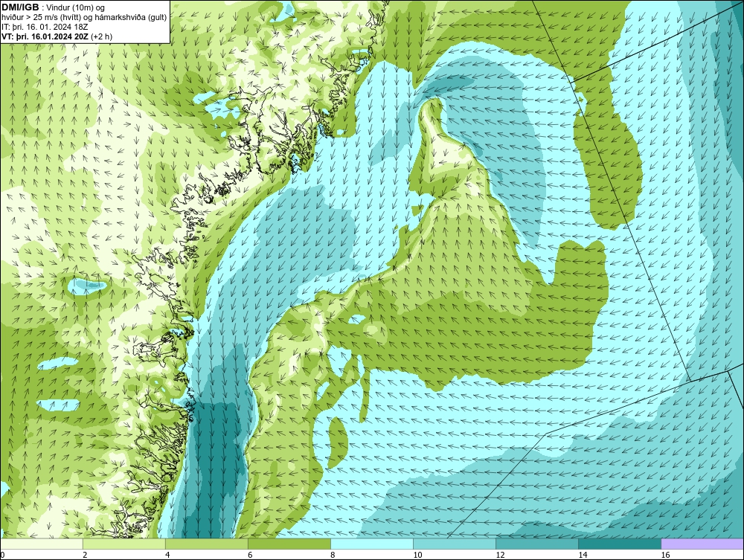Click the 'IT: þri. 16. 01. 2024 18Z' line

point(45,27)
